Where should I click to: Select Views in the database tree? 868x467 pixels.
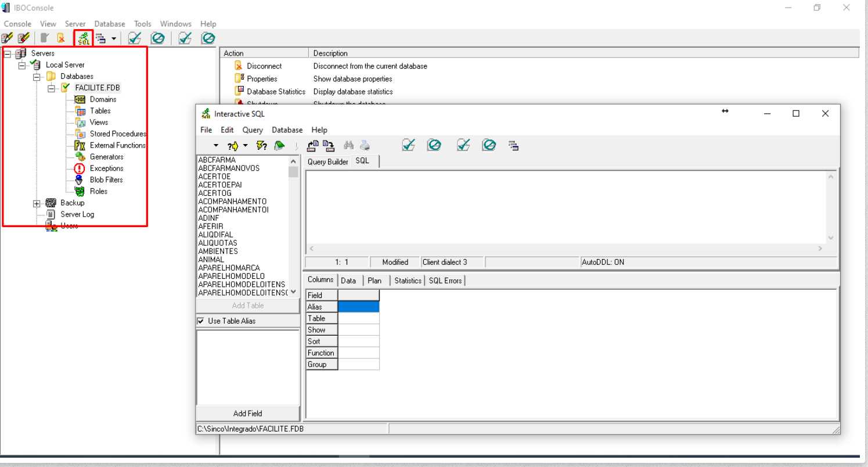99,123
